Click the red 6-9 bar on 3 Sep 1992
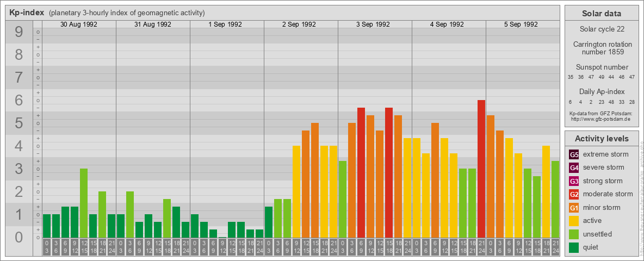This screenshot has width=644, height=261. coord(361,173)
